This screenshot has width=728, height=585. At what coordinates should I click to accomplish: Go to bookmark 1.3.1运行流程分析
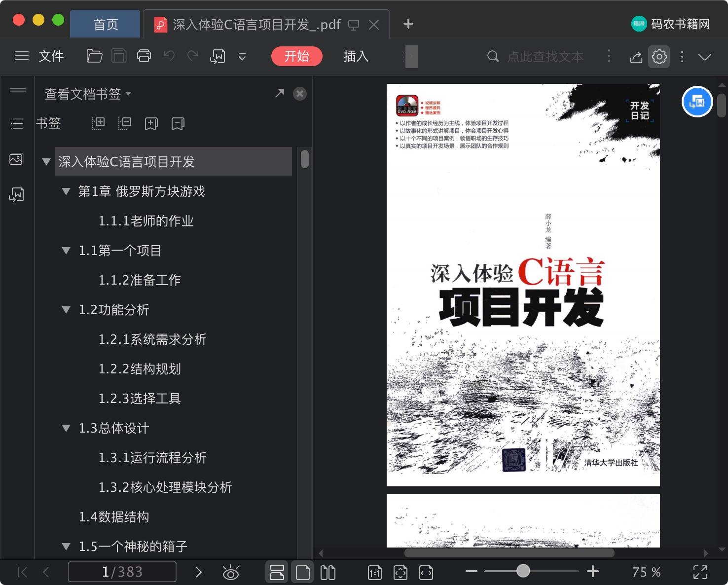click(152, 458)
